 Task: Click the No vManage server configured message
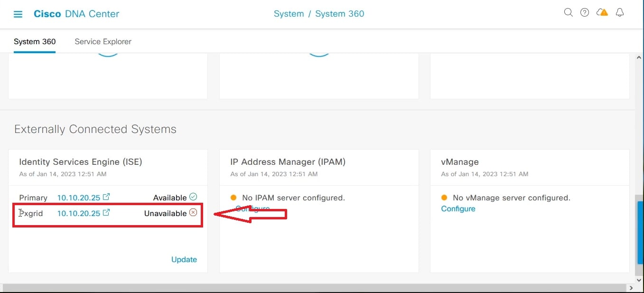click(512, 198)
